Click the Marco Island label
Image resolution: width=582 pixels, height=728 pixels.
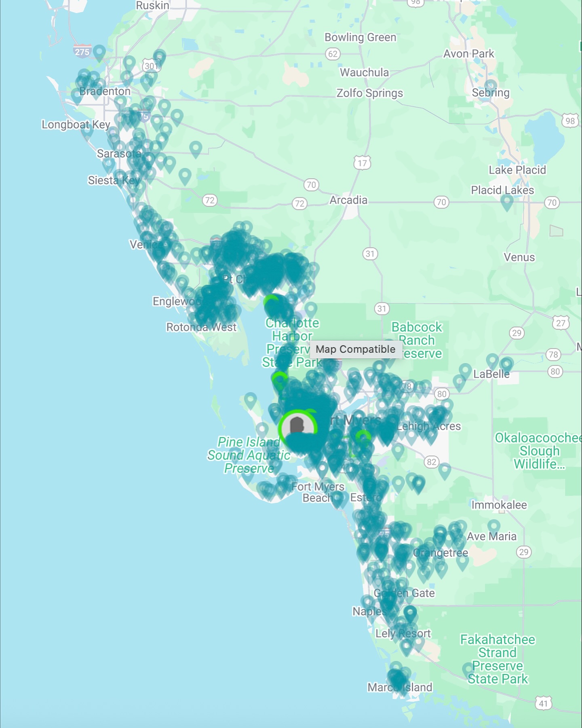tap(400, 687)
